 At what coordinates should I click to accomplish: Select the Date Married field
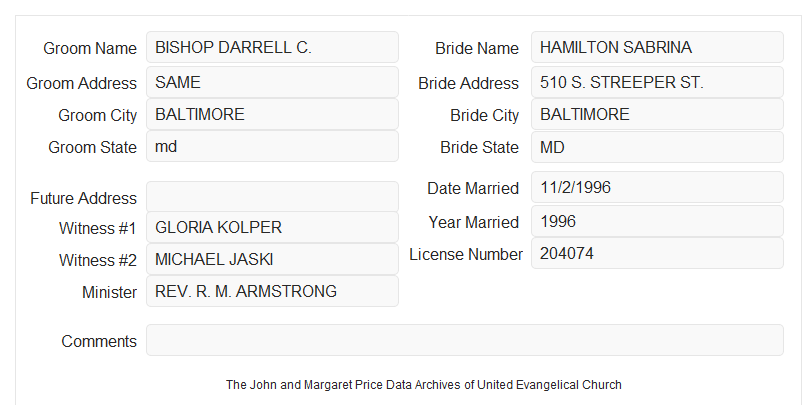coord(657,187)
